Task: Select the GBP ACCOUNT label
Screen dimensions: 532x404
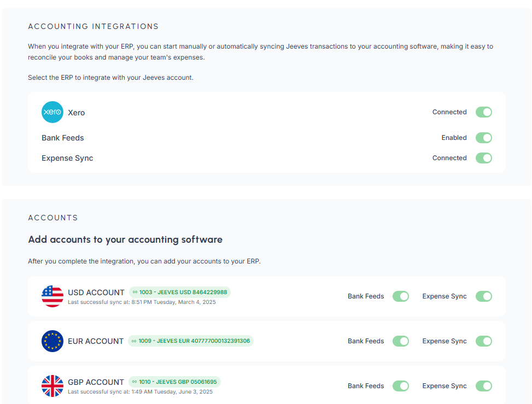Action: tap(96, 382)
